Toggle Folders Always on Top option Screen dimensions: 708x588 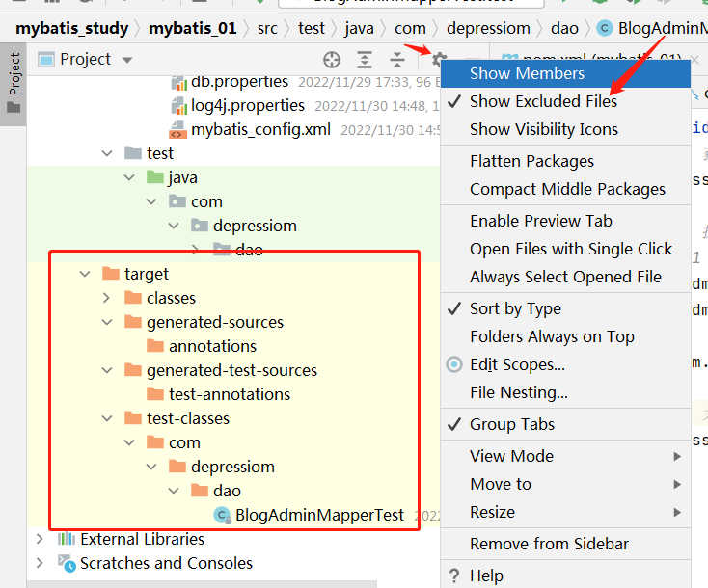click(566, 337)
